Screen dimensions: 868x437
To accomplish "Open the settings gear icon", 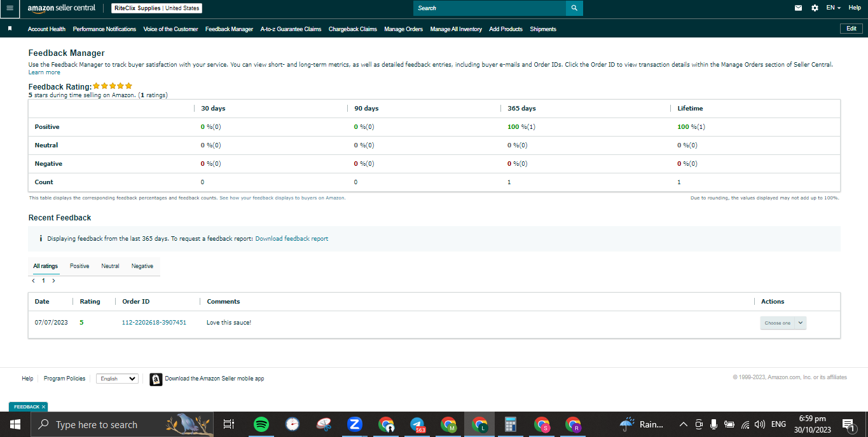I will point(815,8).
